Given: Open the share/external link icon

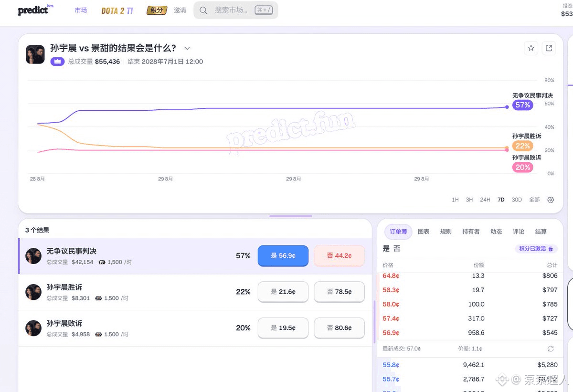Looking at the screenshot, I should (x=549, y=48).
